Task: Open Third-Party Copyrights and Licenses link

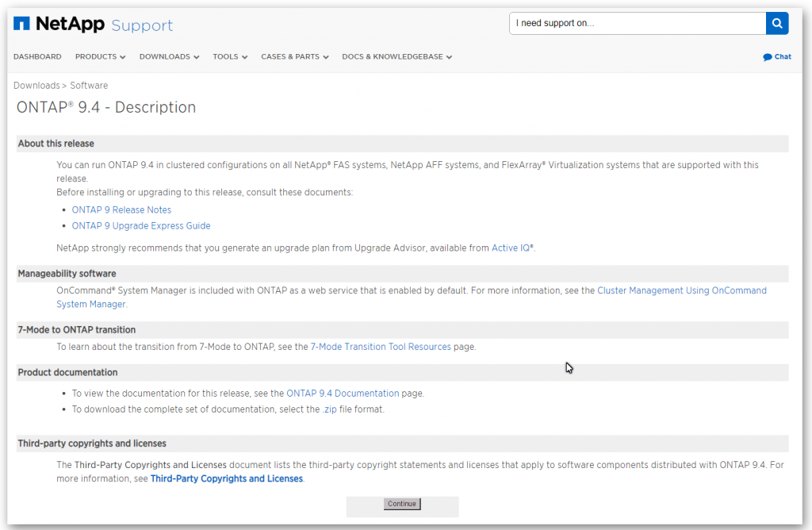Action: click(x=227, y=478)
